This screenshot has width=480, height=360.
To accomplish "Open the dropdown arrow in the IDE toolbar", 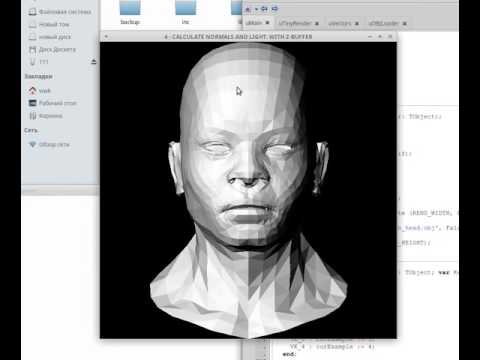I will coord(256,9).
